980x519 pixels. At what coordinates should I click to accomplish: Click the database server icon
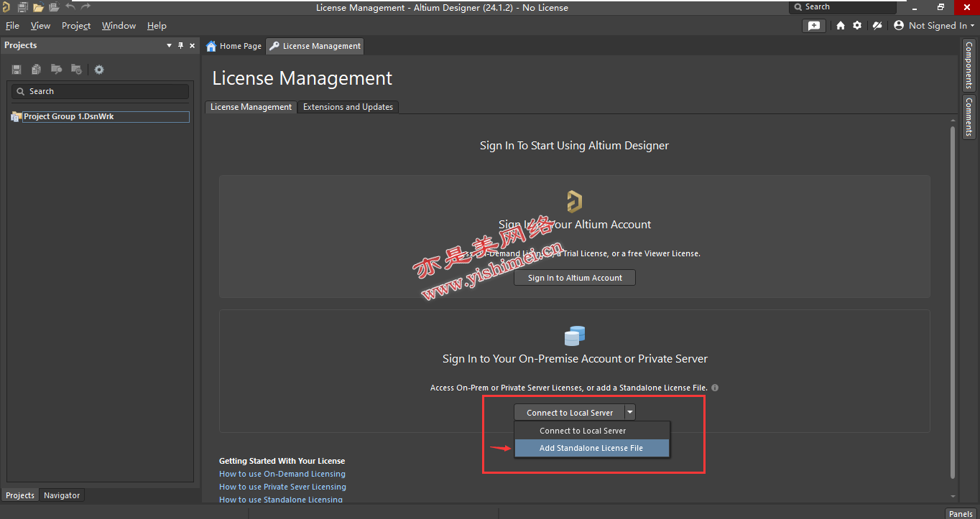point(575,335)
